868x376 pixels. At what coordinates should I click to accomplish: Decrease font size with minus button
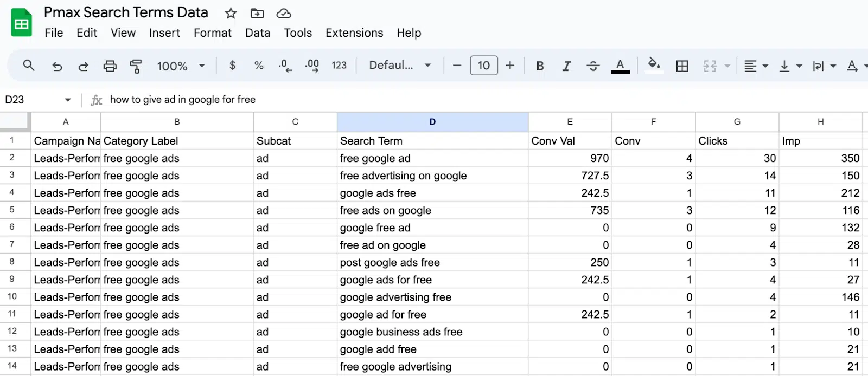pos(457,66)
